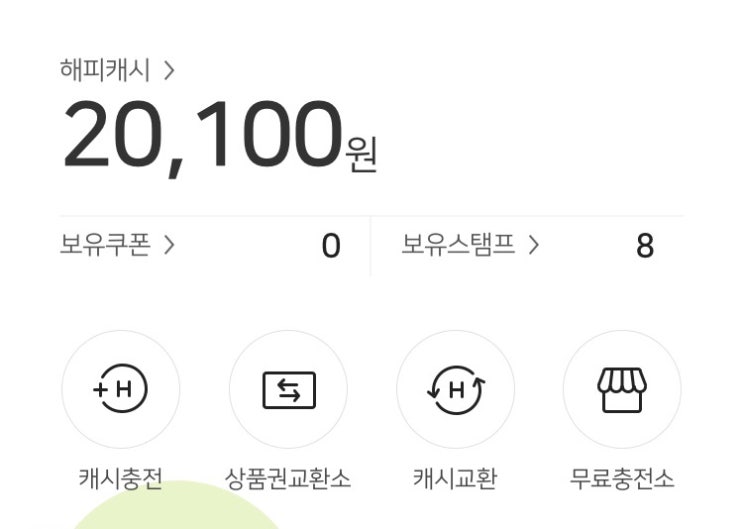Expand the 해피캐시 chevron arrow
743x529 pixels.
(169, 71)
